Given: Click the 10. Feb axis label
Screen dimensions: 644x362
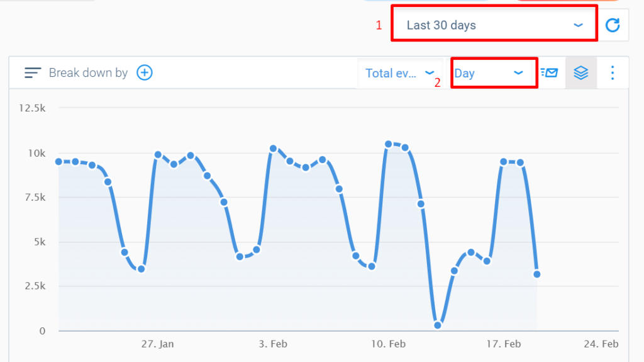Looking at the screenshot, I should click(388, 344).
